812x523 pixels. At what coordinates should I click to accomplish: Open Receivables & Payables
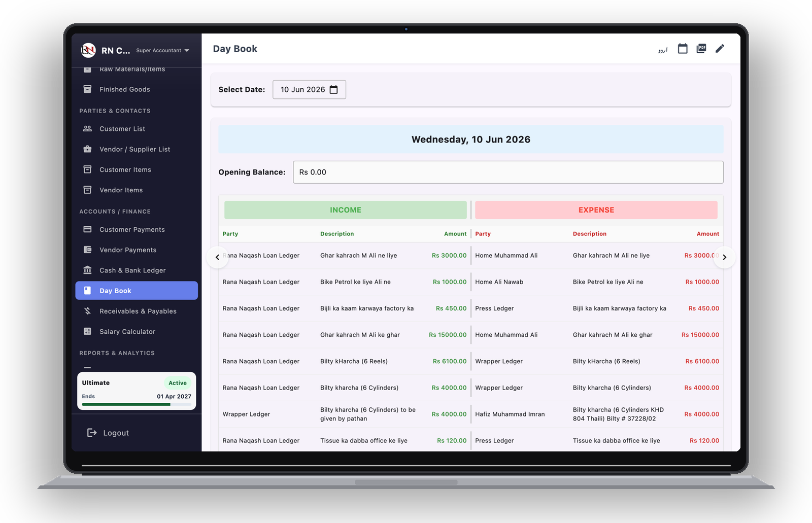pos(137,311)
